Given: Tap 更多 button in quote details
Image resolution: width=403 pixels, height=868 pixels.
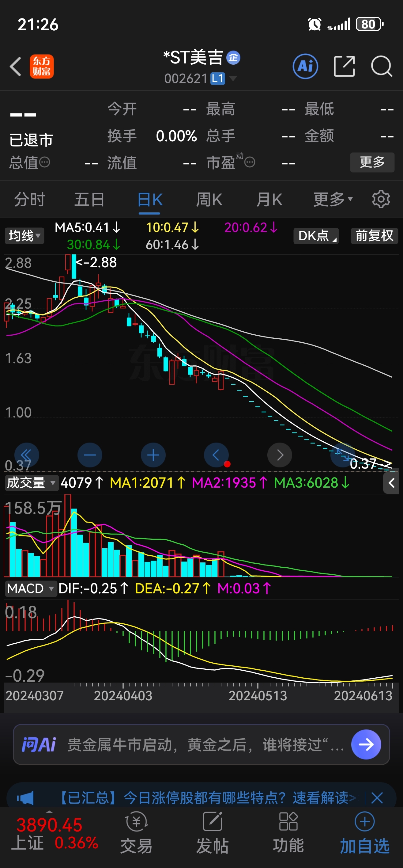Looking at the screenshot, I should tap(372, 162).
